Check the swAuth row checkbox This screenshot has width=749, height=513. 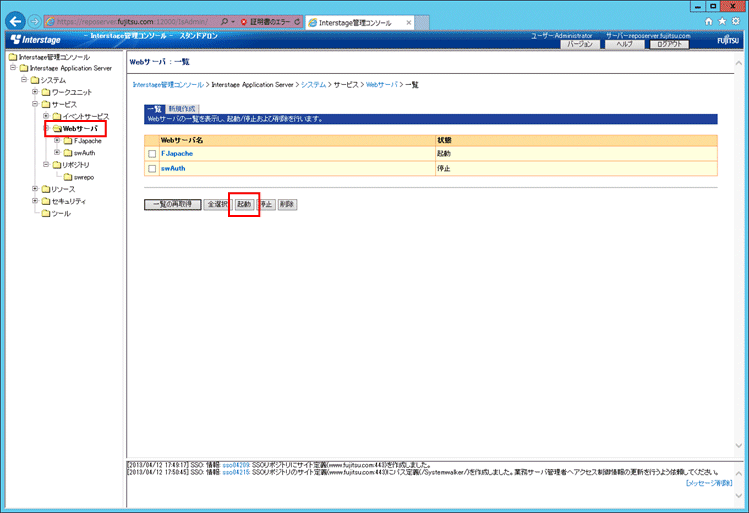(152, 169)
